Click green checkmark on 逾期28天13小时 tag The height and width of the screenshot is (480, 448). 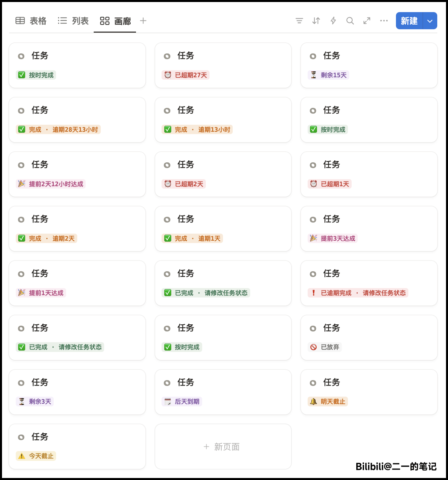[x=21, y=129]
